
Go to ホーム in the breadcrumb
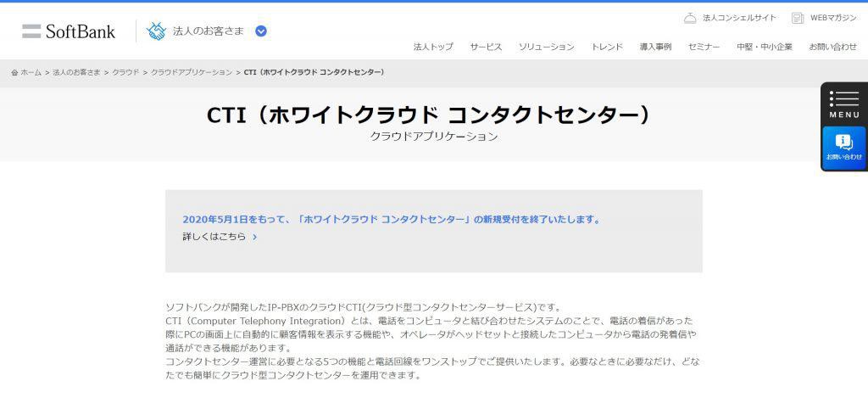click(x=31, y=73)
